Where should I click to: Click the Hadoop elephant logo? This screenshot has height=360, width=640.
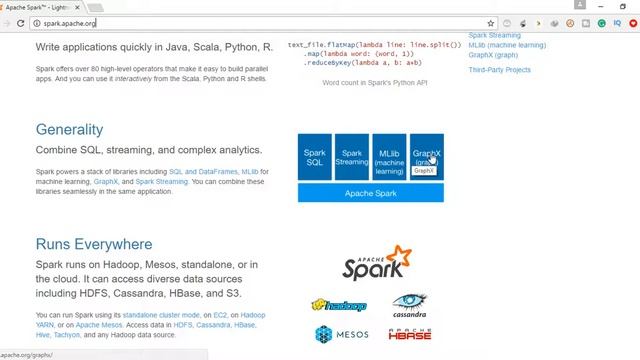click(x=339, y=305)
